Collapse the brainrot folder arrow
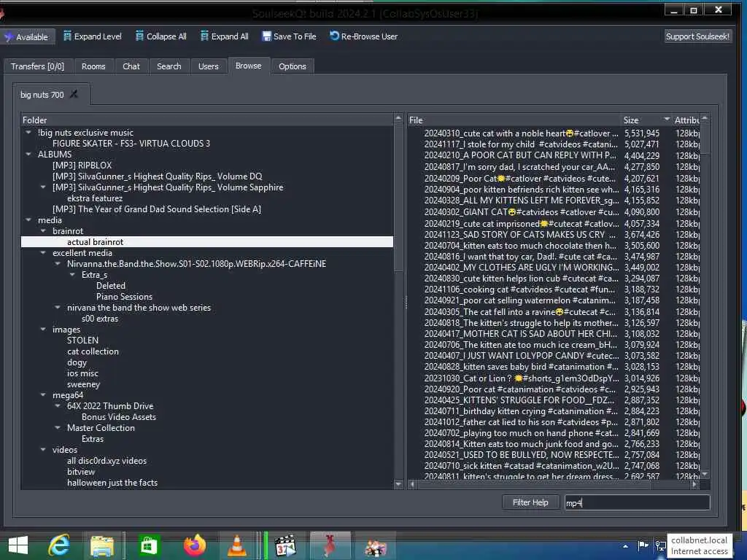The image size is (747, 560). (43, 231)
